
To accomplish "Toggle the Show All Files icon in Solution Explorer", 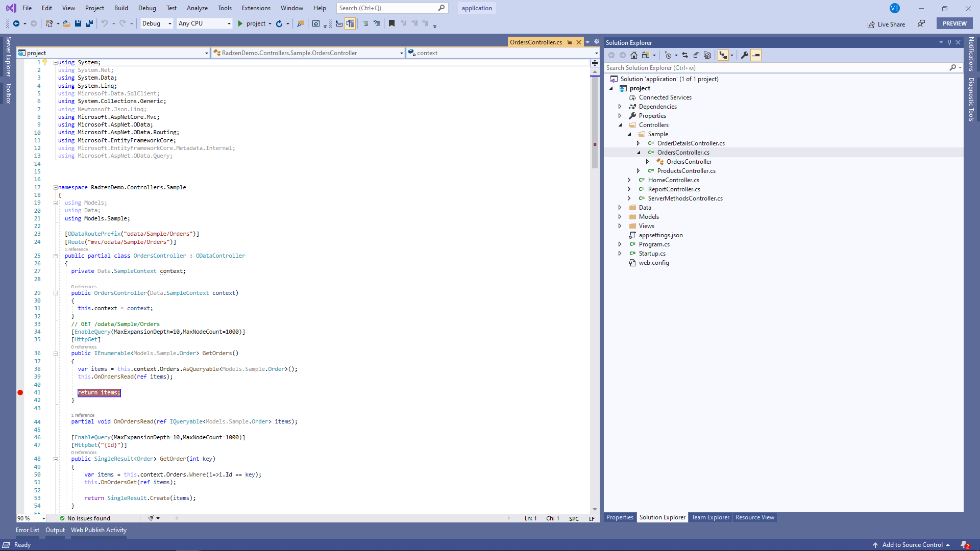I will 707,55.
